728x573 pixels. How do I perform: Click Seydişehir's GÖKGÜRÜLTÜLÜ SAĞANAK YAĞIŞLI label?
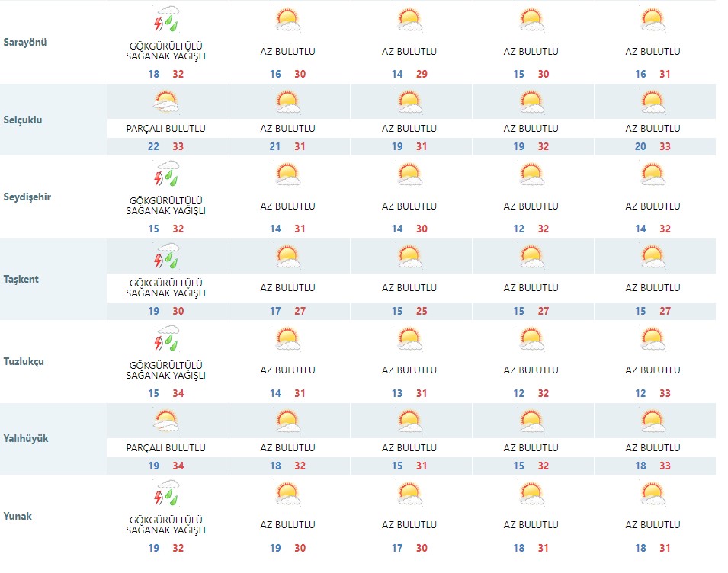tap(165, 206)
